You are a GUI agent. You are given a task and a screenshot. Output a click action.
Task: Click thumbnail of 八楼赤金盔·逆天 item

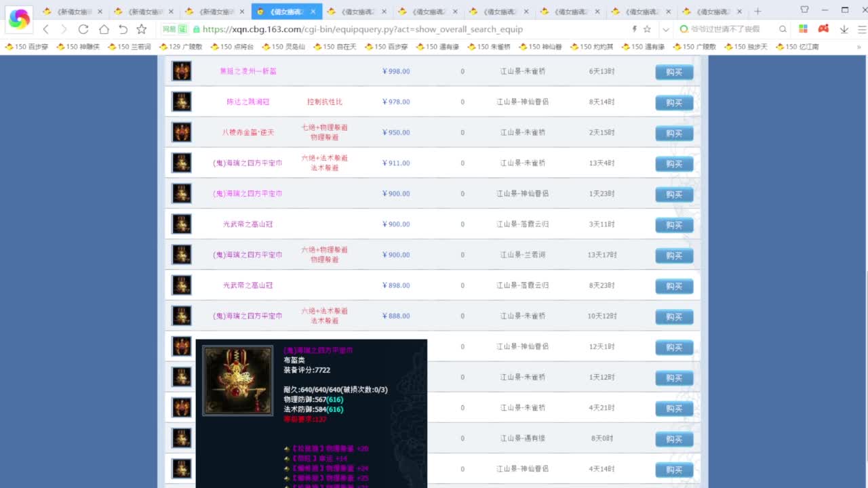(x=181, y=132)
